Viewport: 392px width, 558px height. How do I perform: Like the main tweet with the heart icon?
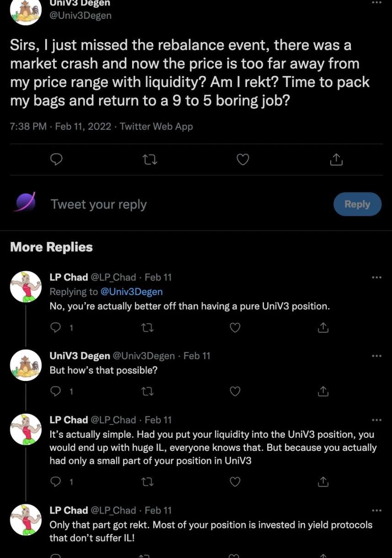pyautogui.click(x=242, y=160)
